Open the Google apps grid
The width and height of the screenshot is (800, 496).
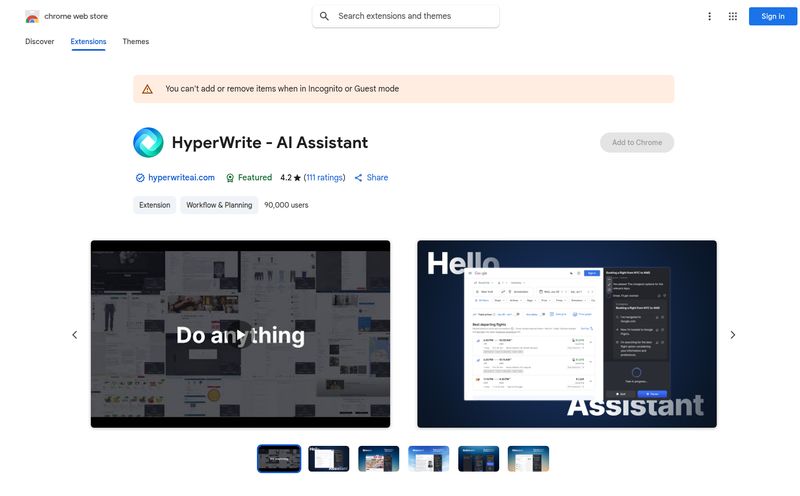(733, 16)
